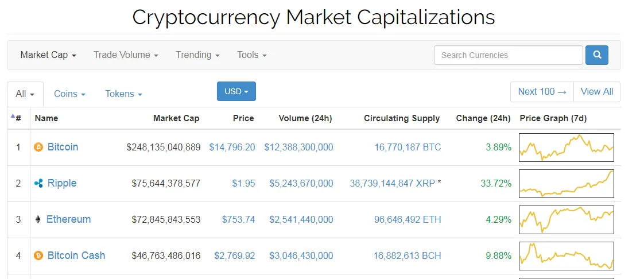The height and width of the screenshot is (279, 644).
Task: Sort by Circulating Supply column header
Action: click(402, 118)
